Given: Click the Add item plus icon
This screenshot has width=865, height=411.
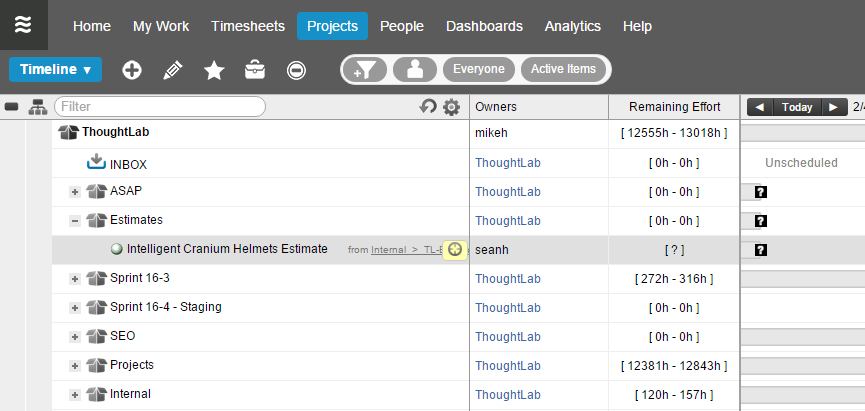Looking at the screenshot, I should [x=132, y=70].
